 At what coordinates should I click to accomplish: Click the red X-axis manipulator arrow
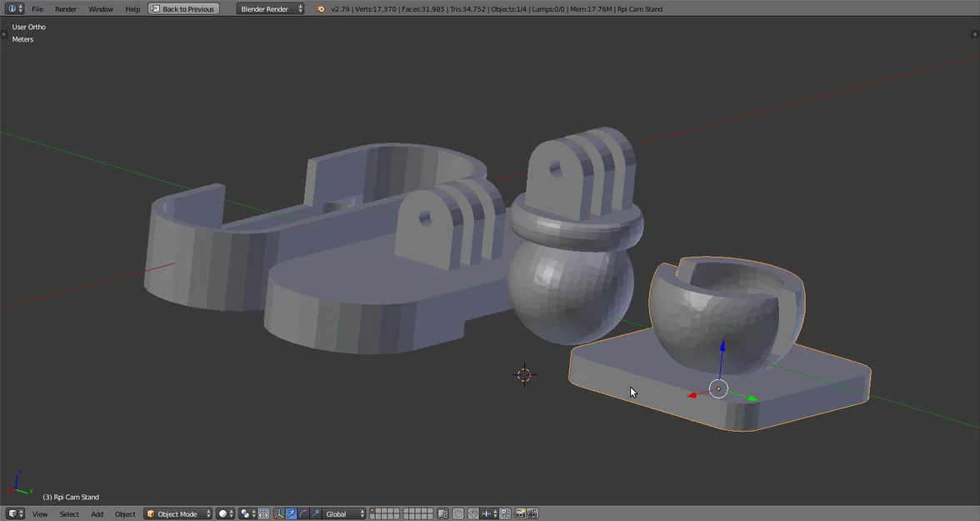(x=692, y=395)
